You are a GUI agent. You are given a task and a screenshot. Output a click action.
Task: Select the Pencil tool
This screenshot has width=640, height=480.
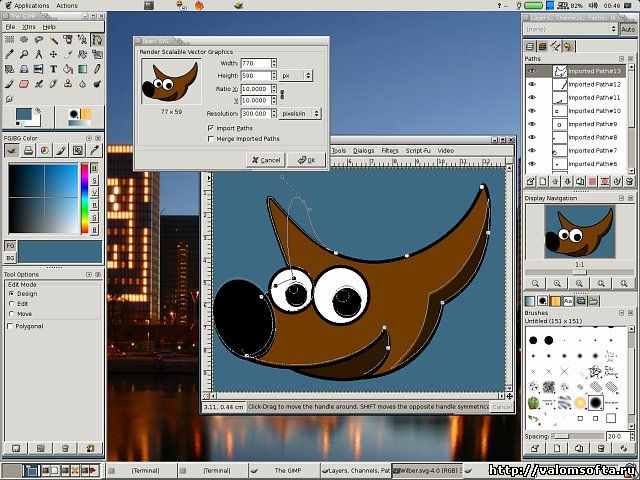[97, 69]
